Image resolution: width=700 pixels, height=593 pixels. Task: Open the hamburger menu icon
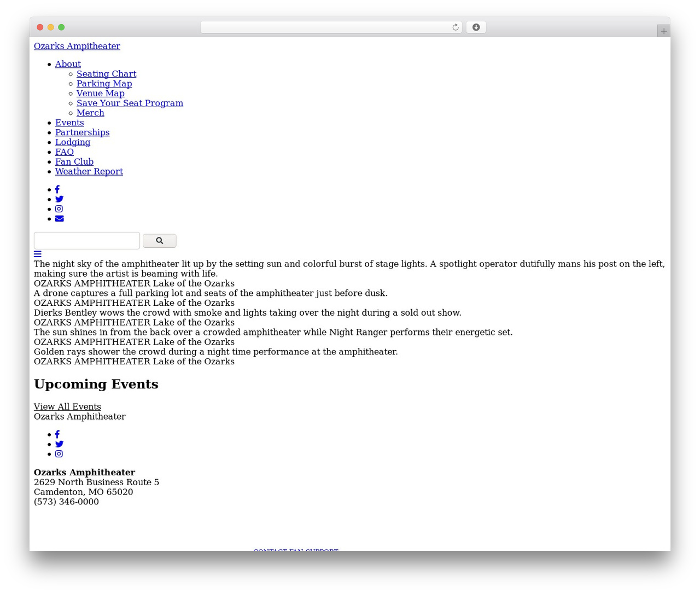pos(38,254)
